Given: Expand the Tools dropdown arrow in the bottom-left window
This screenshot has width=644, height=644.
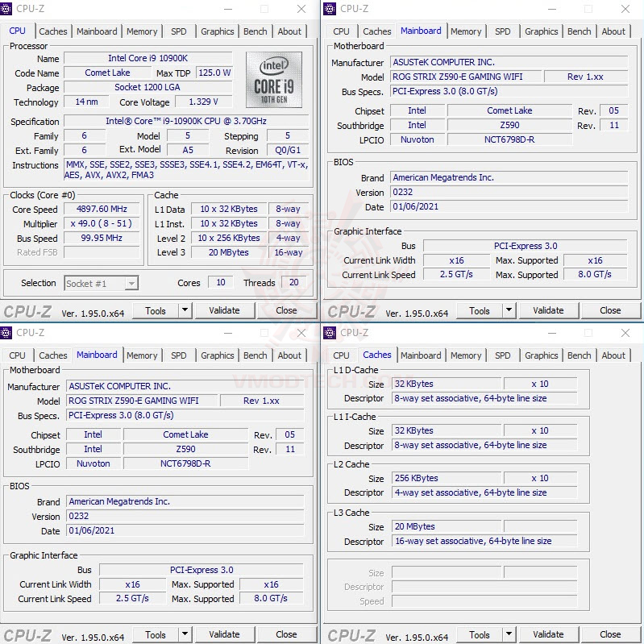Looking at the screenshot, I should pyautogui.click(x=185, y=634).
